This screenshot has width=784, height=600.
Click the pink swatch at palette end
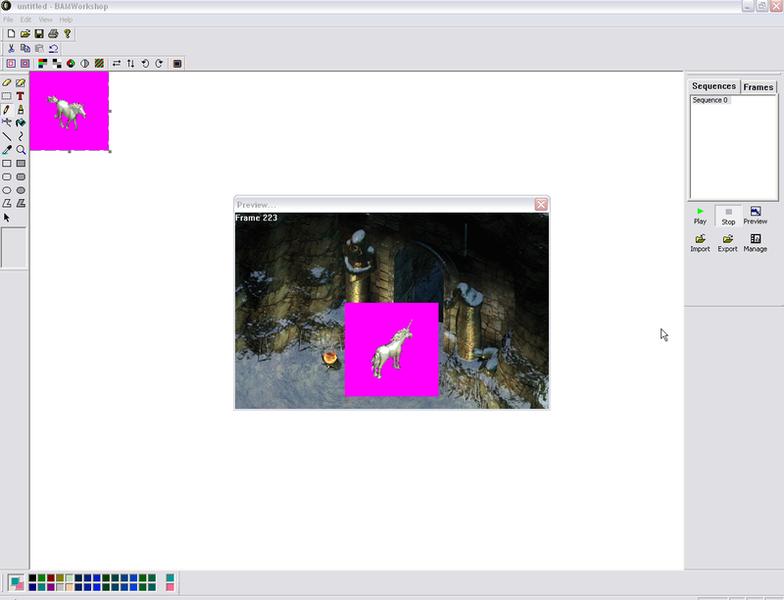[x=170, y=587]
